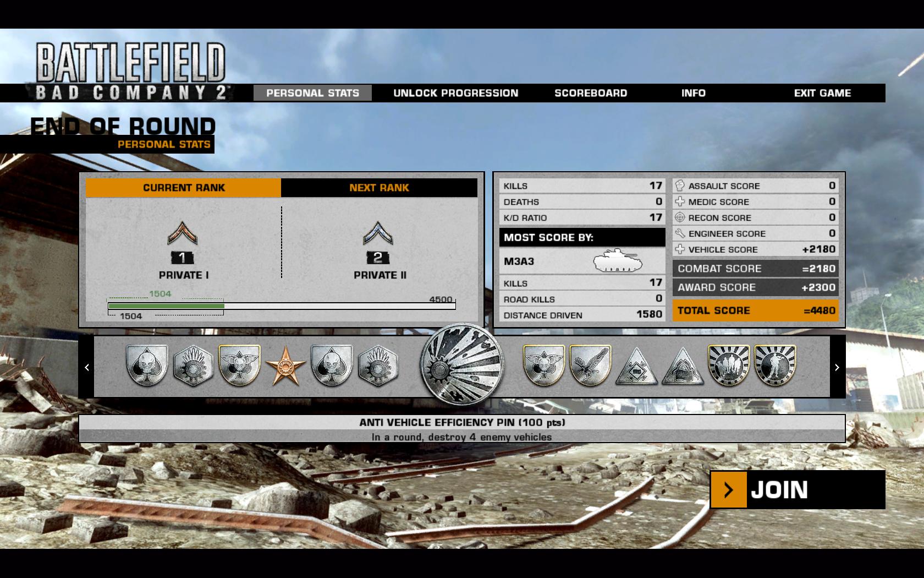924x578 pixels.
Task: Click the Road Kills stat row
Action: 582,299
